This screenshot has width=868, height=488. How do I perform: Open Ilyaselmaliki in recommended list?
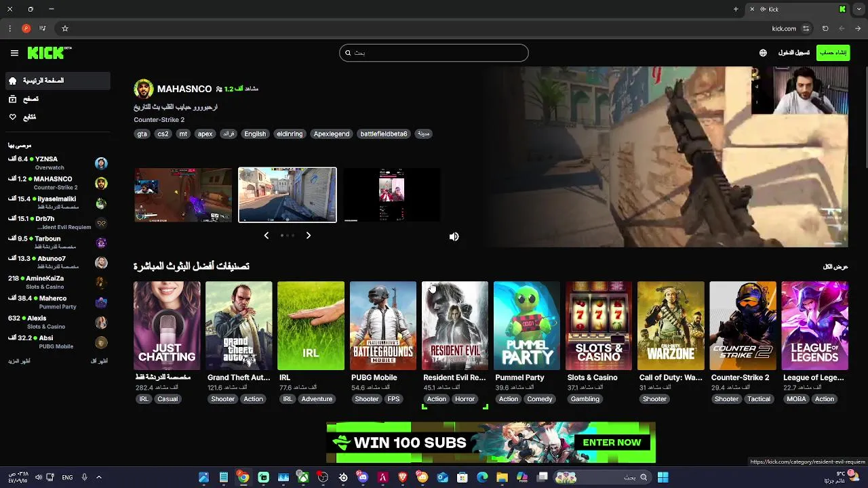[58, 203]
